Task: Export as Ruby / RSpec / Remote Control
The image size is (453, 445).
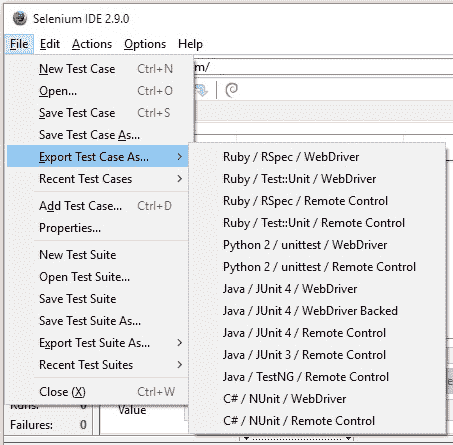Action: coord(317,201)
